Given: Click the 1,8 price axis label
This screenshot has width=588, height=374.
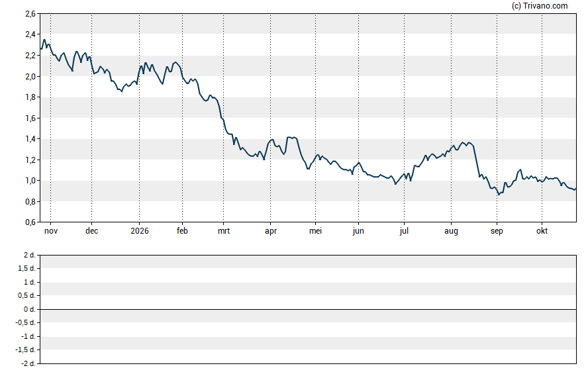Looking at the screenshot, I should tap(30, 97).
